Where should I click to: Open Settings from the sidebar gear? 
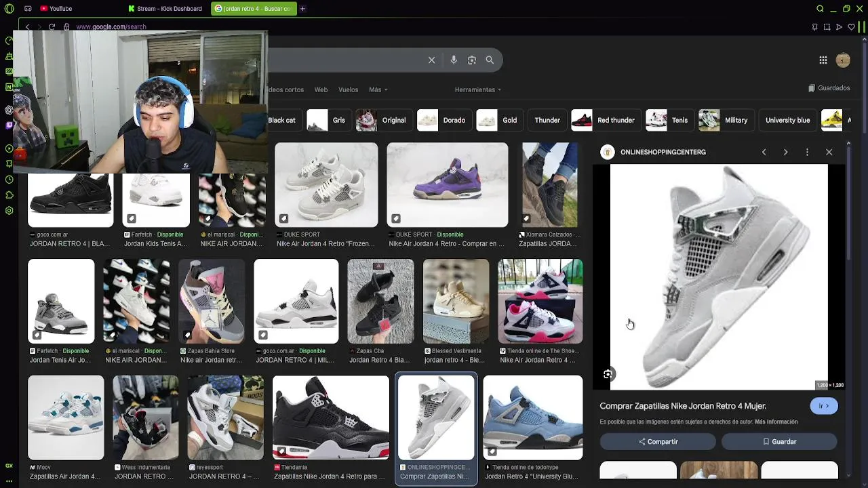[9, 211]
